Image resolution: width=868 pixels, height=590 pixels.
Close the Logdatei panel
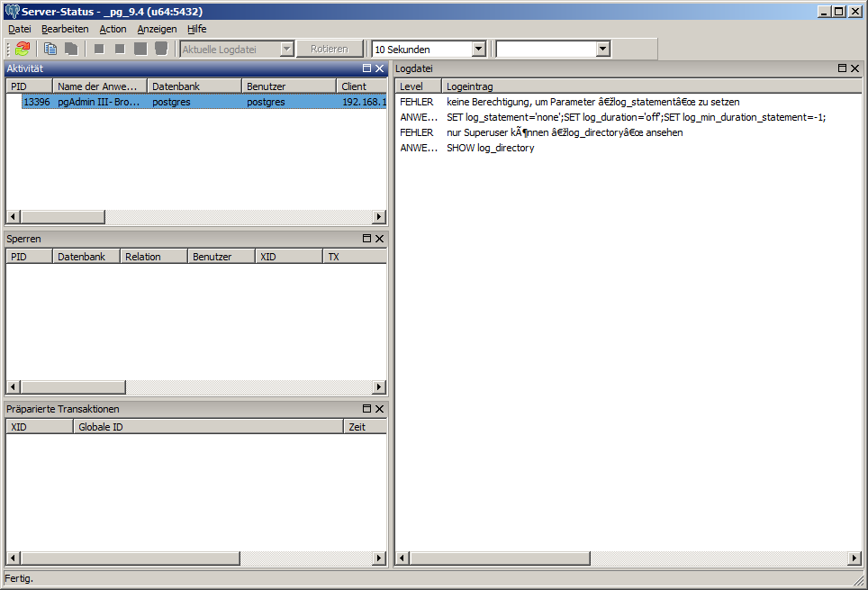point(854,68)
